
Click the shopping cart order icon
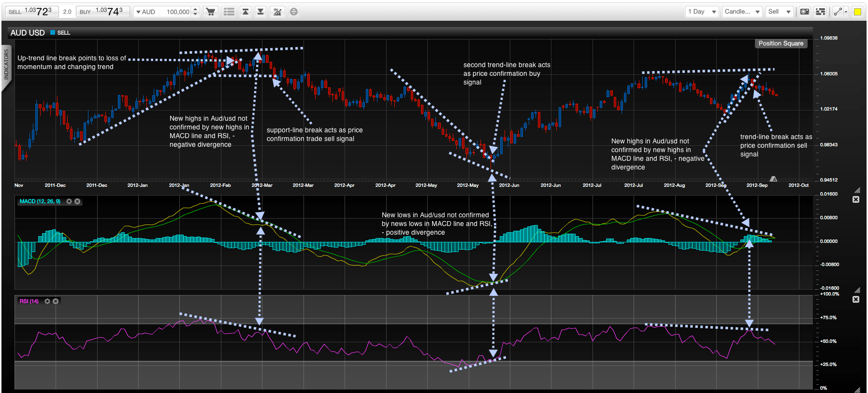click(211, 12)
